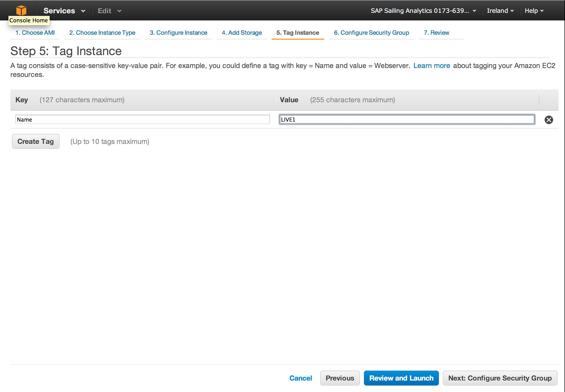Go to Configure Security Group tab
Image resolution: width=565 pixels, height=392 pixels.
coord(371,33)
